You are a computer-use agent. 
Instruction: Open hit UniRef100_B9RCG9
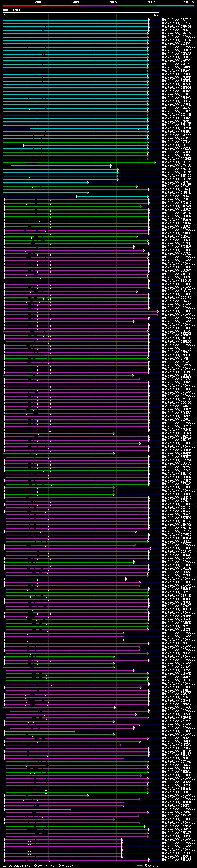coord(177,26)
